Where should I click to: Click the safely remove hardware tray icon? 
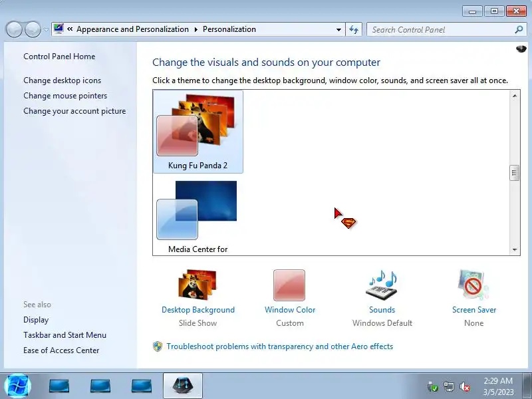433,387
